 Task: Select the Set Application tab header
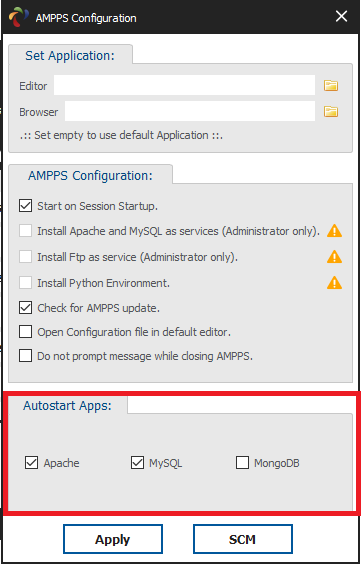70,55
